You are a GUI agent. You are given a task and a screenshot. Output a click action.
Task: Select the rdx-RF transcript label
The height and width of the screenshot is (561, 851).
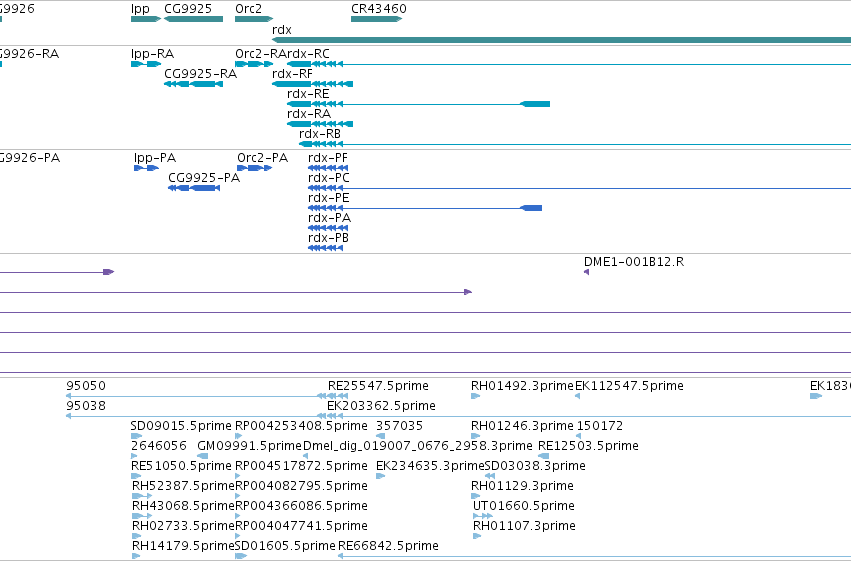coord(292,74)
